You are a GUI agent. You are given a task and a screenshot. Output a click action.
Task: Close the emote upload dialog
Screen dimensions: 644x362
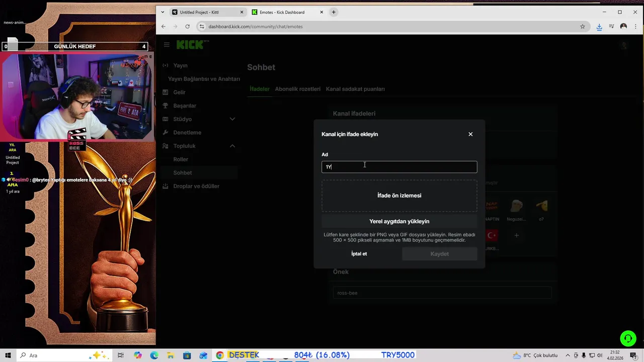tap(470, 134)
